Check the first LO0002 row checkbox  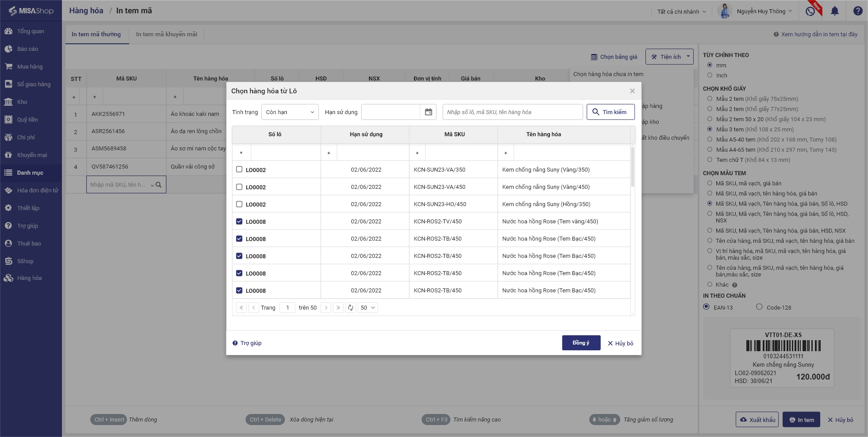(239, 169)
